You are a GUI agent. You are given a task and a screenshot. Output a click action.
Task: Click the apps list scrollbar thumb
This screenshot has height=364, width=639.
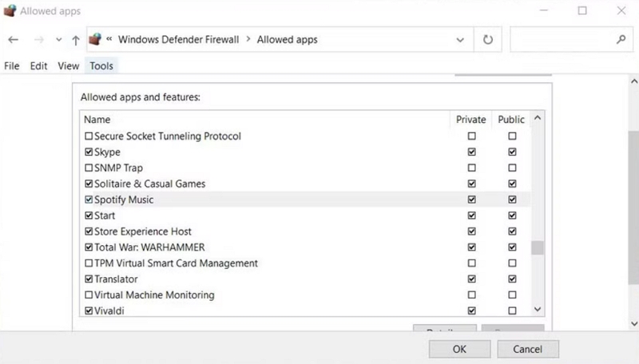537,247
